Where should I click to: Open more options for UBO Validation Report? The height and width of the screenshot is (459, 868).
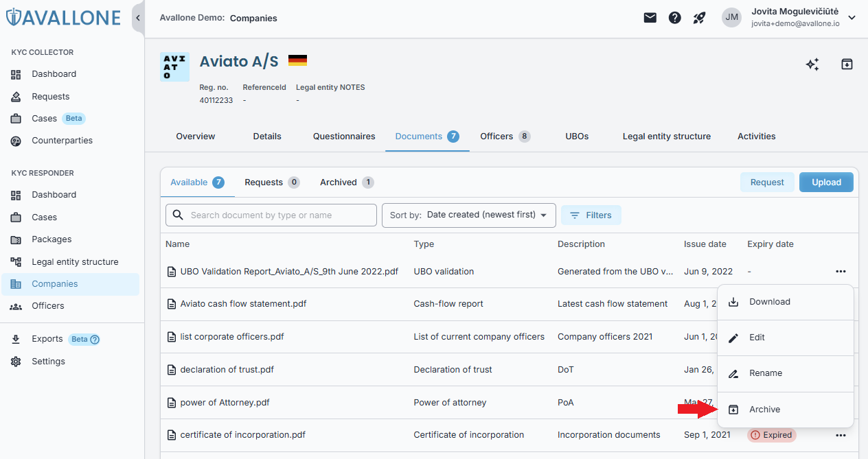click(841, 272)
